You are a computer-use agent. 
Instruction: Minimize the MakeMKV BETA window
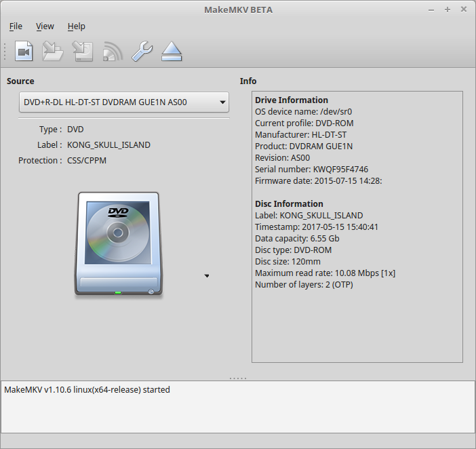pyautogui.click(x=431, y=10)
